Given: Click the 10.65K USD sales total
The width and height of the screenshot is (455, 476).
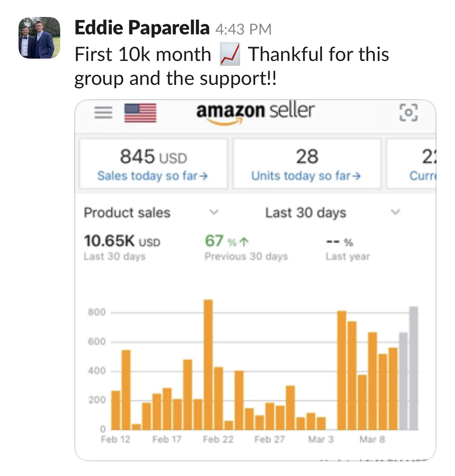Looking at the screenshot, I should pos(122,241).
